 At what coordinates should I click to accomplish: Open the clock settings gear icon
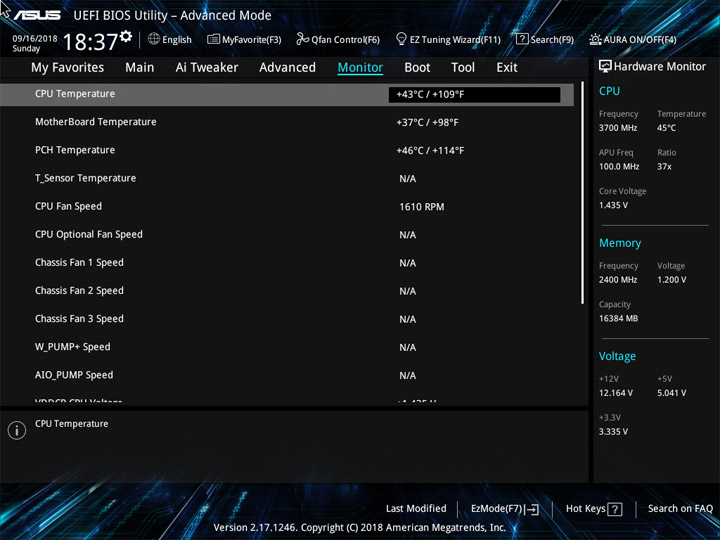(126, 36)
